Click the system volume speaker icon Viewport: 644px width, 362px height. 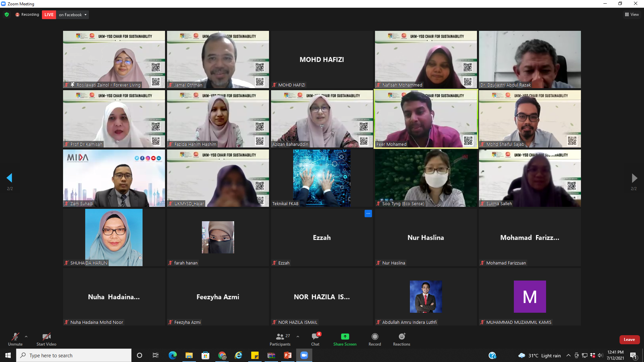click(x=600, y=355)
